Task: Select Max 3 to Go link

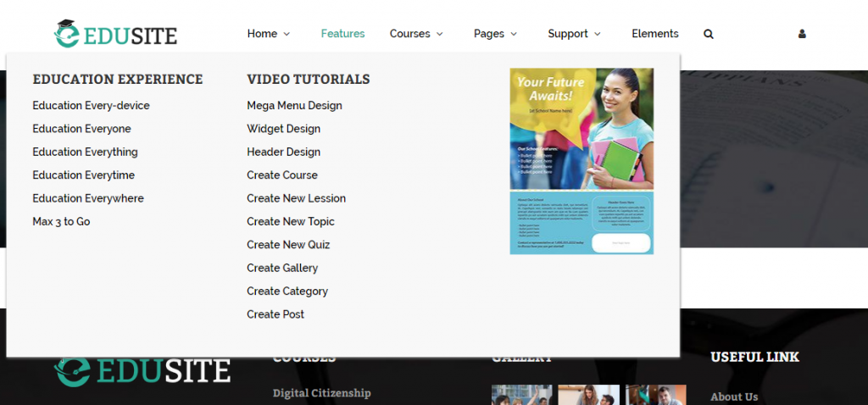Action: [x=61, y=222]
